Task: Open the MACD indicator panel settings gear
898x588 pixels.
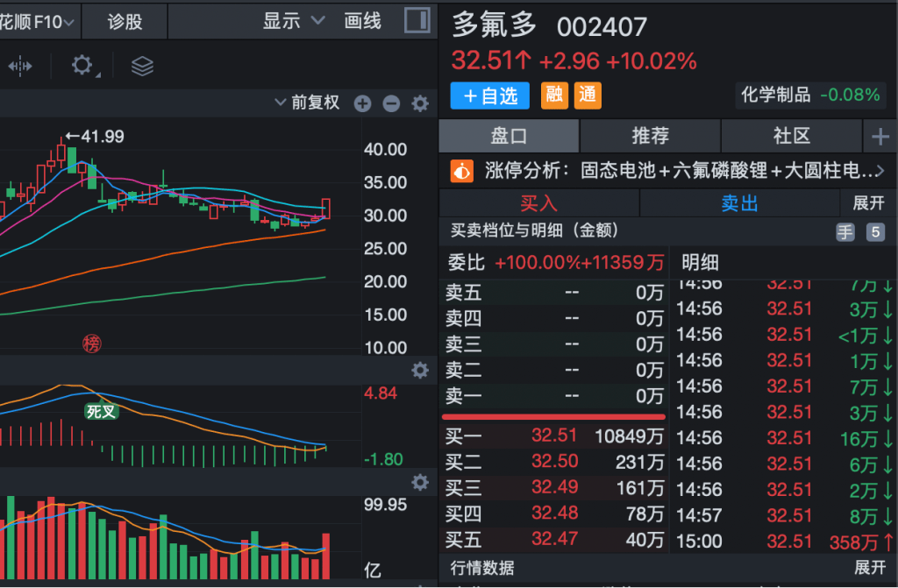Action: point(420,370)
